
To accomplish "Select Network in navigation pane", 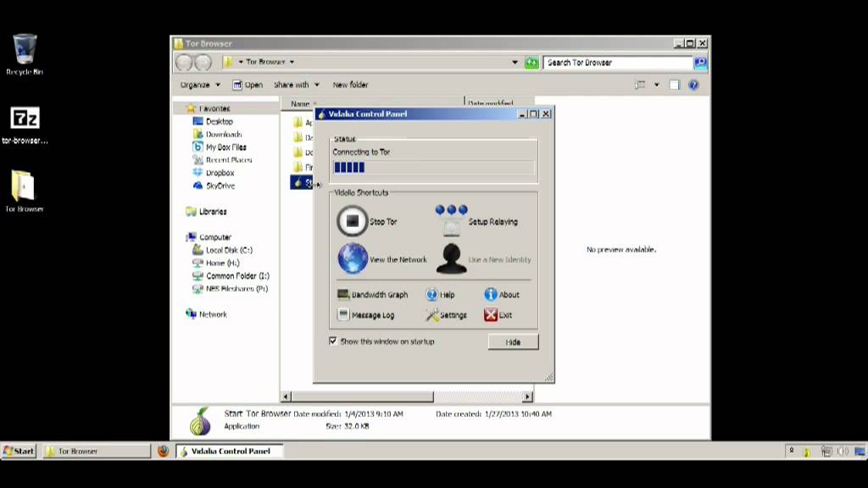I will point(207,314).
